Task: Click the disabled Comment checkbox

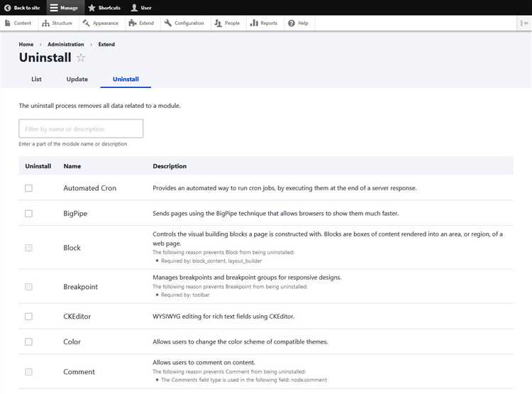Action: [x=29, y=372]
